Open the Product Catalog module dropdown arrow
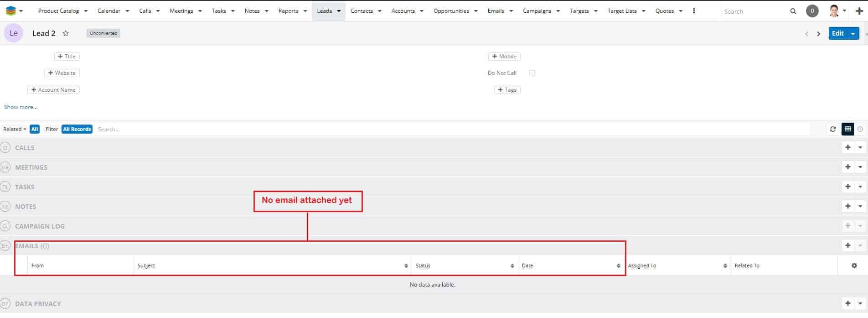Image resolution: width=868 pixels, height=318 pixels. (86, 11)
